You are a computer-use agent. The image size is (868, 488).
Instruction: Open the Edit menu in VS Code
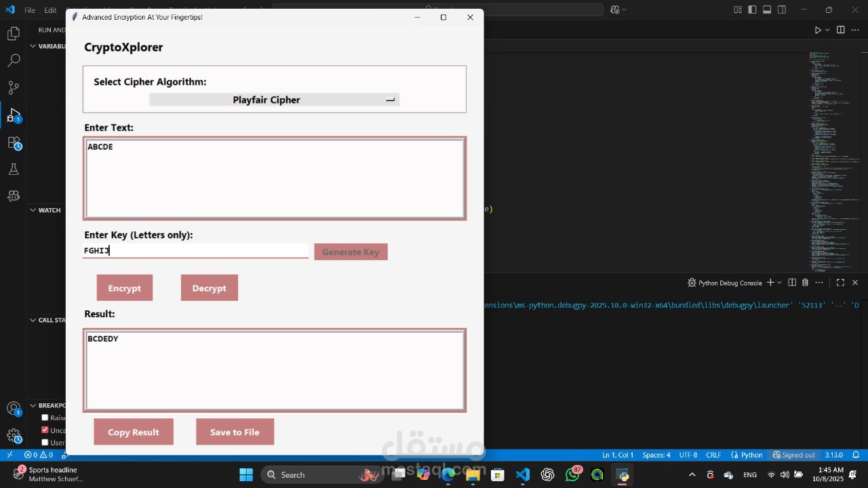(x=51, y=10)
